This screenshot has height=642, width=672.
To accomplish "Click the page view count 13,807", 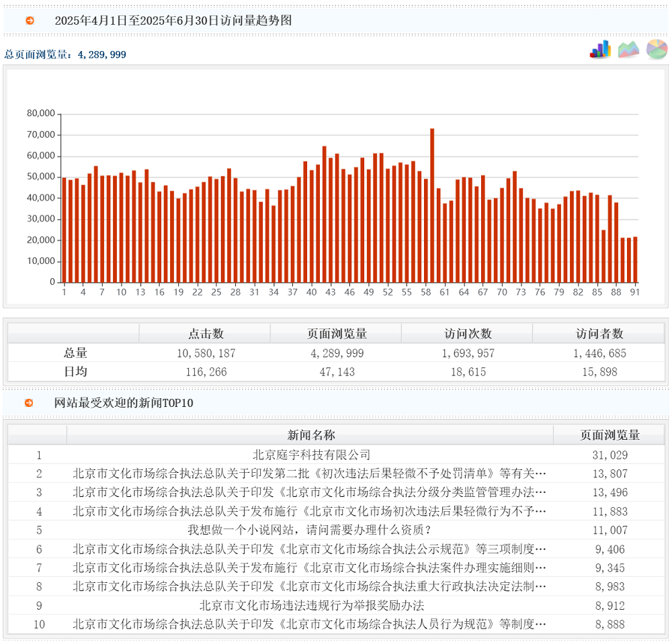I will pyautogui.click(x=610, y=473).
